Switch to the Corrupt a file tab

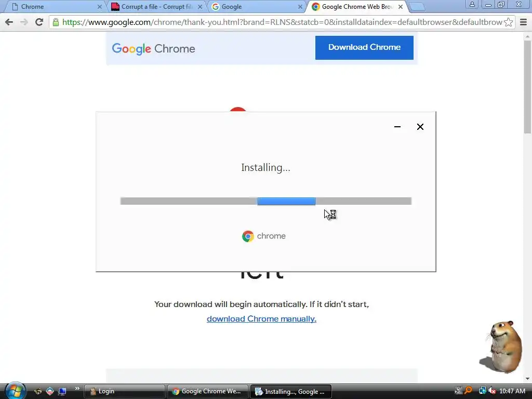[157, 7]
